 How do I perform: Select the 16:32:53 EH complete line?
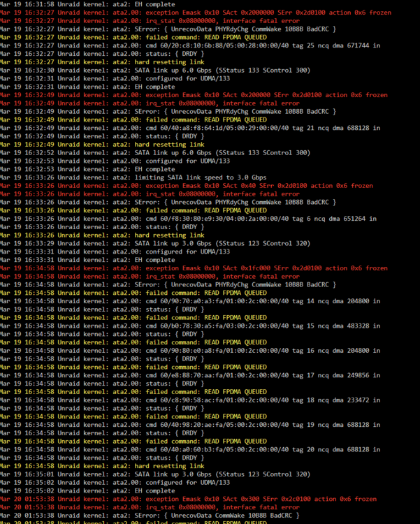[x=87, y=169]
